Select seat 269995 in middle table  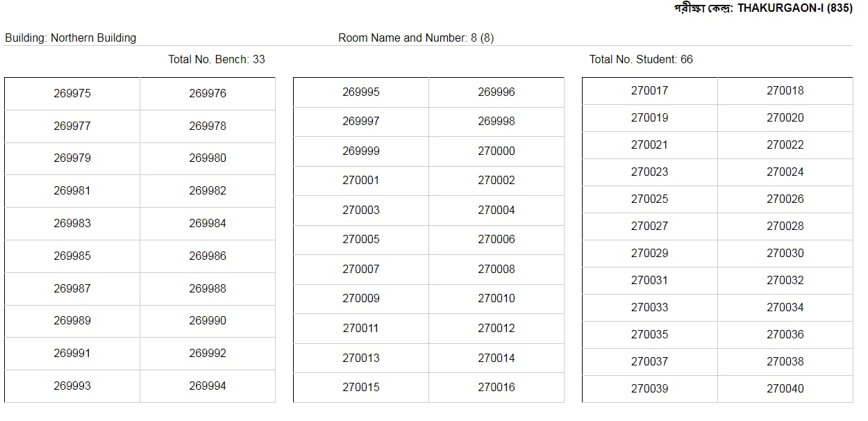361,92
